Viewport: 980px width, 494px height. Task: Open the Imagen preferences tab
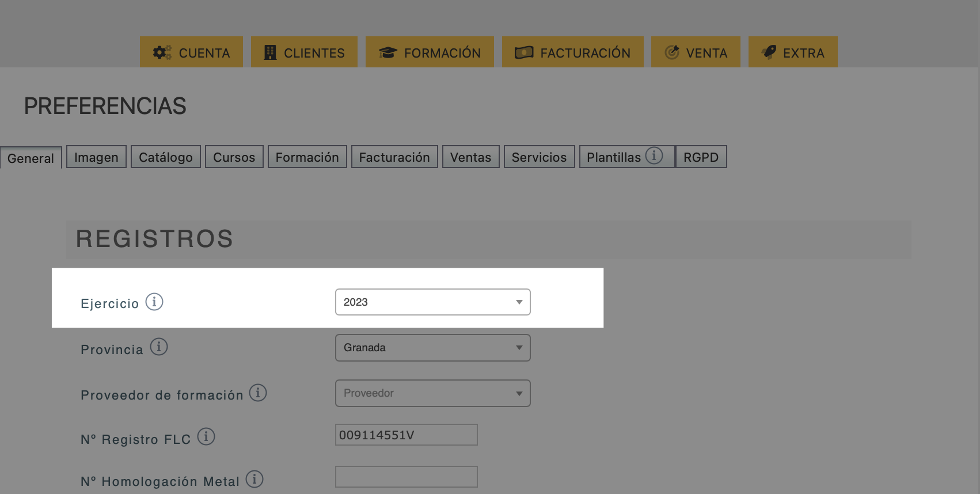point(96,157)
